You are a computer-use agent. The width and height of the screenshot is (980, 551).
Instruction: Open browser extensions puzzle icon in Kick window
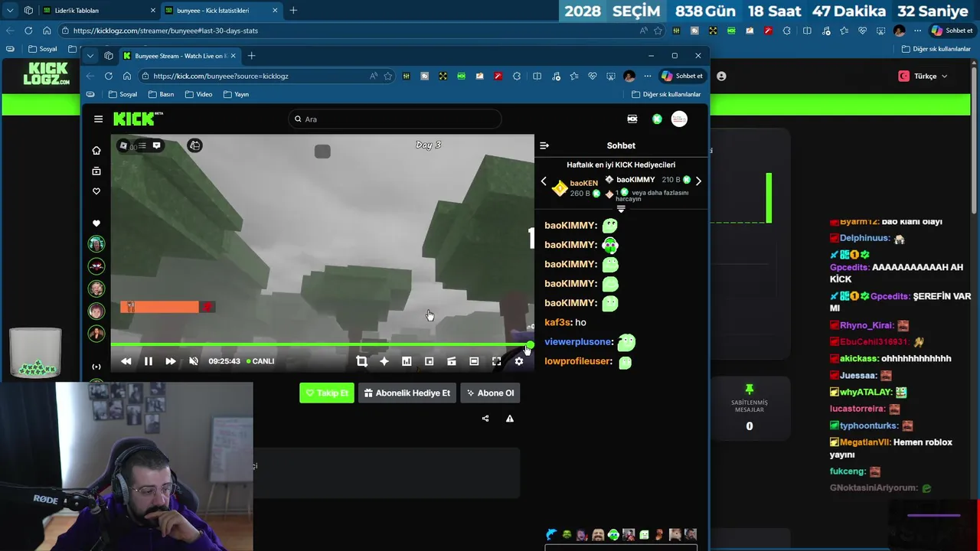tap(517, 76)
